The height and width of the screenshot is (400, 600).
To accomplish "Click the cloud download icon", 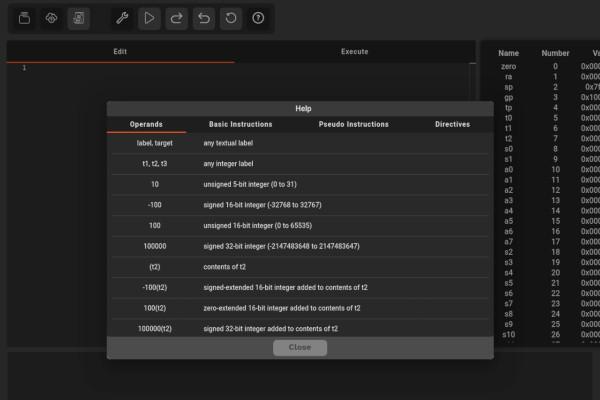I will 51,18.
